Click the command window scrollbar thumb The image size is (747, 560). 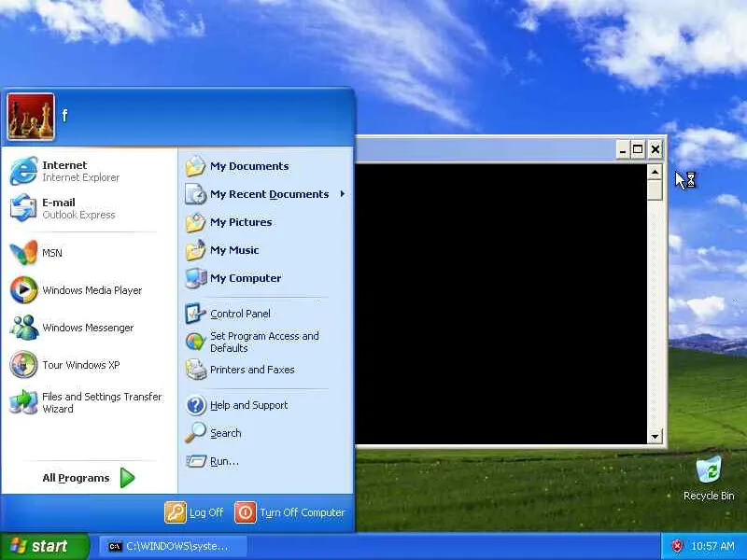[655, 190]
